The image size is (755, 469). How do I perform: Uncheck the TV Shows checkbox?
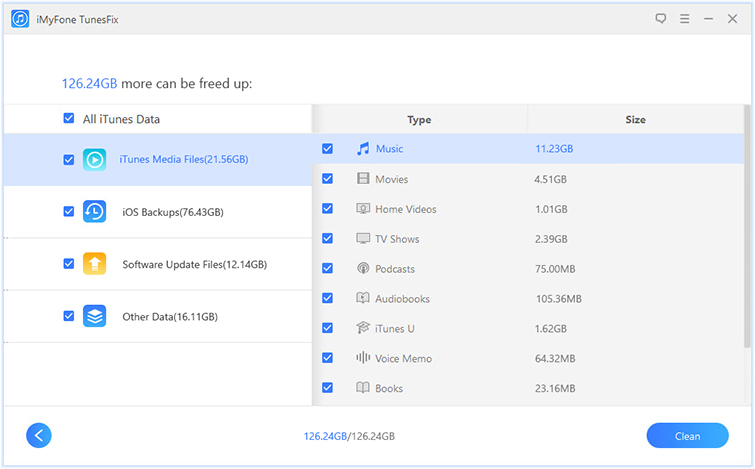327,239
